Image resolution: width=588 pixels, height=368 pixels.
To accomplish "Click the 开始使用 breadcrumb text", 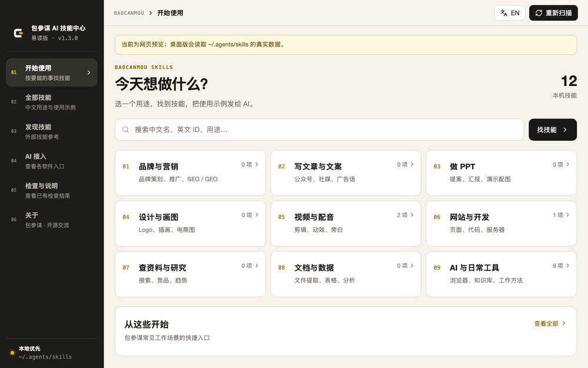I will coord(171,13).
